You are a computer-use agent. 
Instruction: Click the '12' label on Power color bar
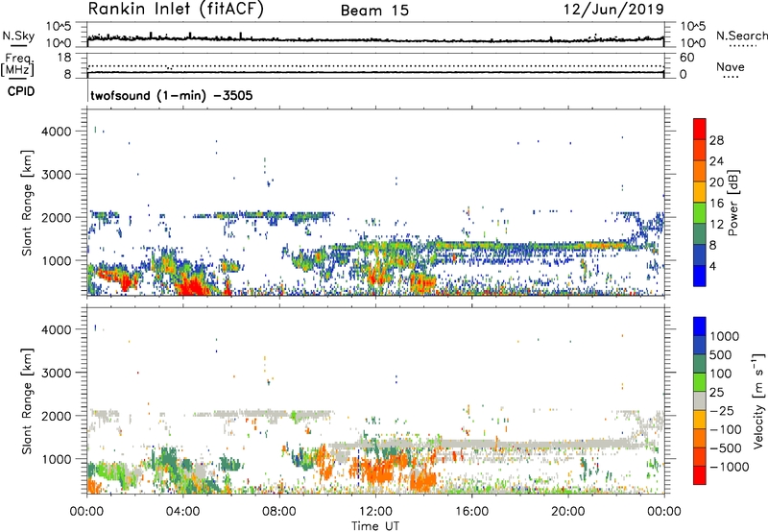(x=716, y=225)
